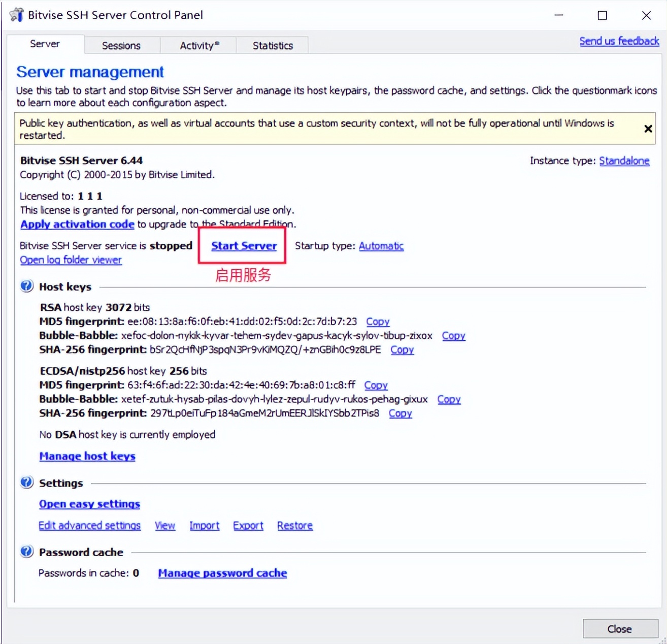The image size is (667, 644).
Task: Click the Password cache help questionmark icon
Action: 27,552
